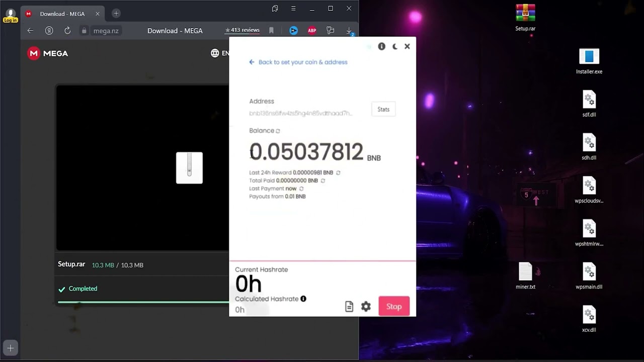Open the globe language selector
644x362 pixels.
215,53
